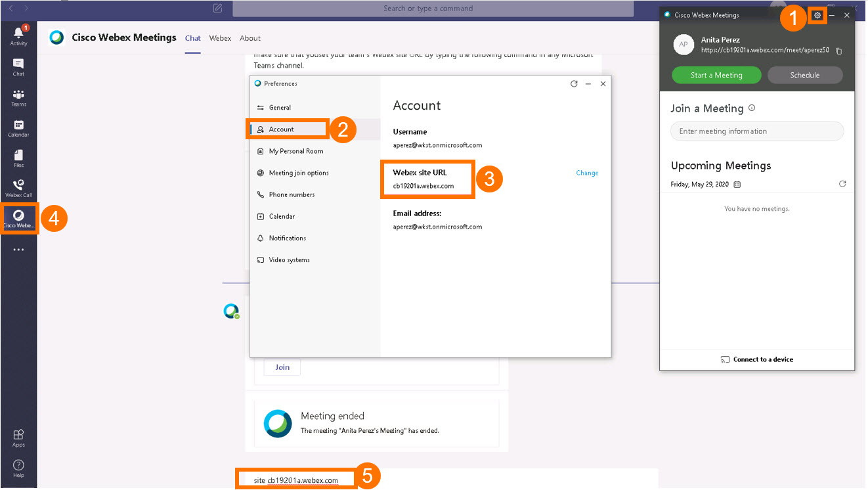The image size is (868, 490).
Task: Click the Enter meeting information field
Action: 757,131
